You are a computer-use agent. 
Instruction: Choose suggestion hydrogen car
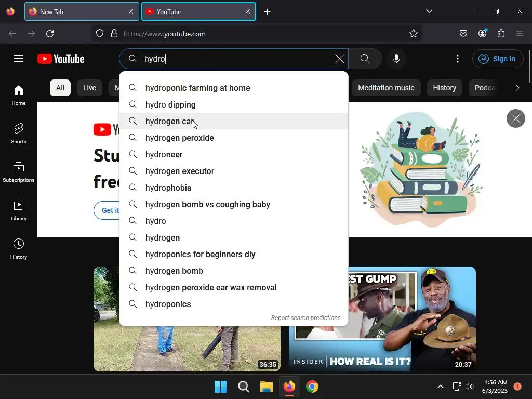click(234, 121)
